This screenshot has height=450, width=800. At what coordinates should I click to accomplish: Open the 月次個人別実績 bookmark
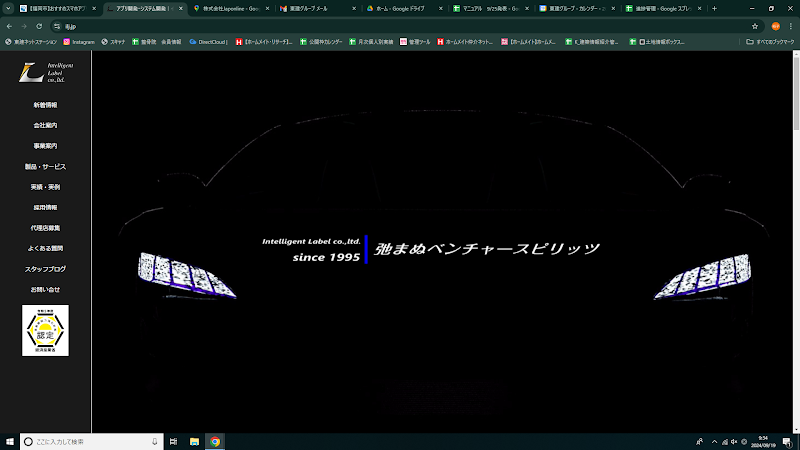pyautogui.click(x=371, y=42)
